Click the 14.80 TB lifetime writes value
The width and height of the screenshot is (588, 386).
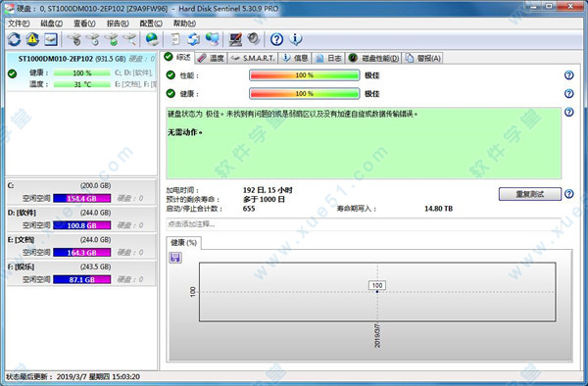tap(438, 209)
